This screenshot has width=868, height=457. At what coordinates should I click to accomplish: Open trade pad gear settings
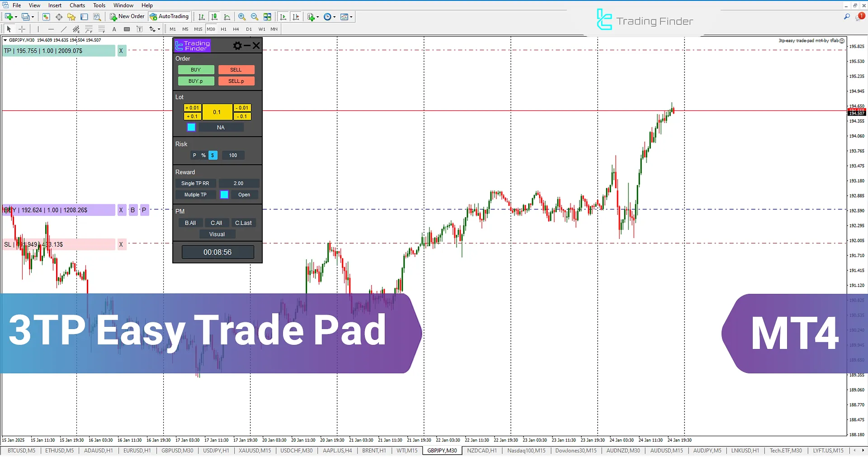pyautogui.click(x=237, y=45)
